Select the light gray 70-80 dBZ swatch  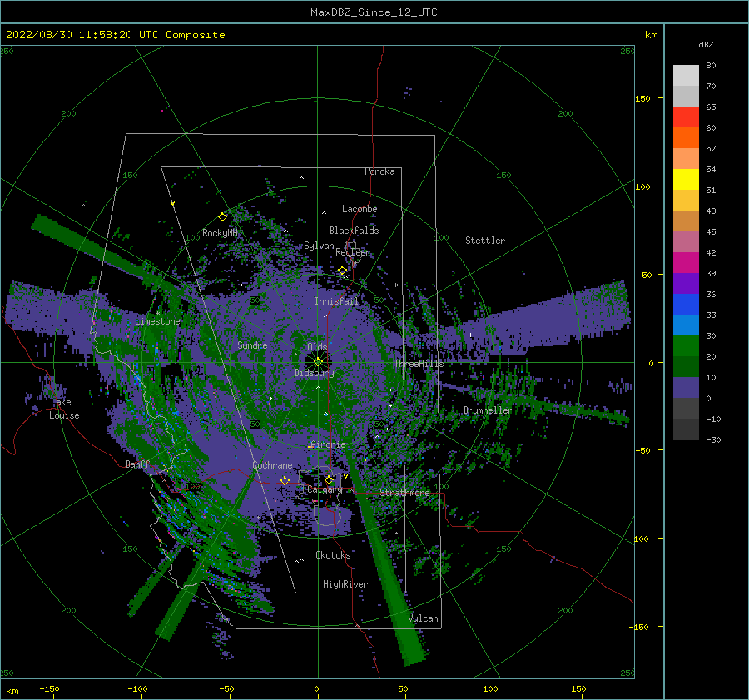[x=686, y=76]
